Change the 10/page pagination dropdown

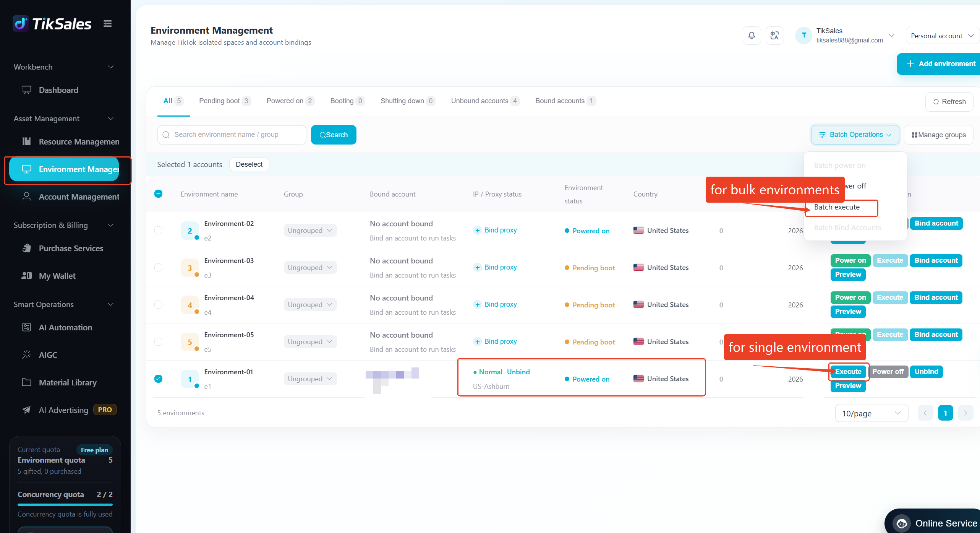coord(871,413)
